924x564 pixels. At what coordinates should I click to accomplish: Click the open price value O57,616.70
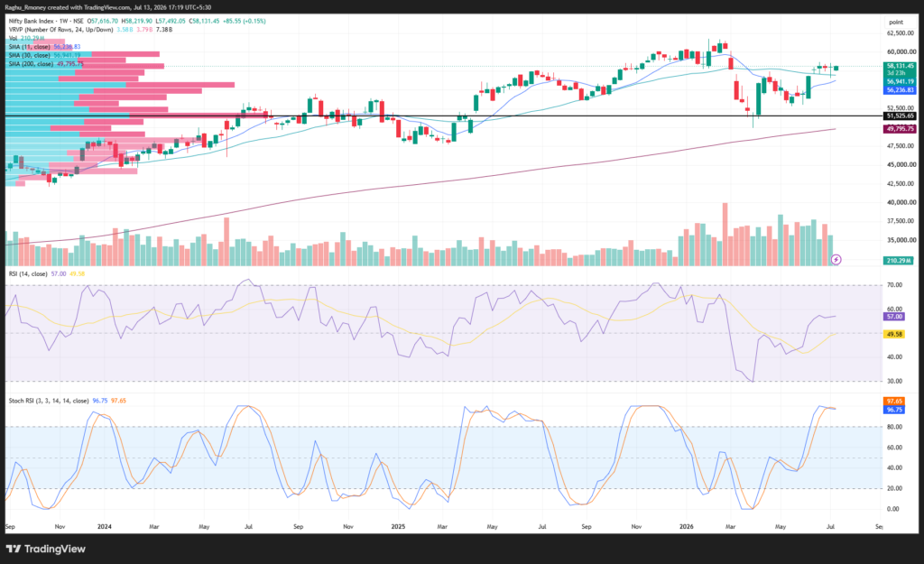coord(103,21)
